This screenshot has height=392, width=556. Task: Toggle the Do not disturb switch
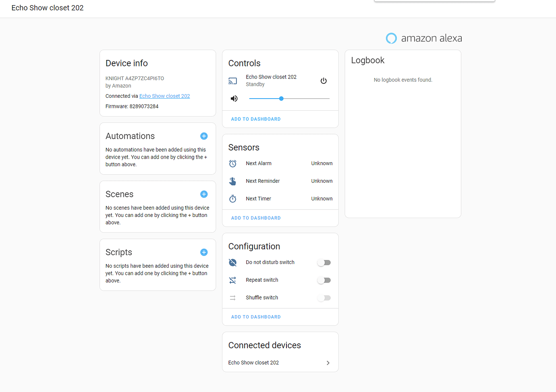point(324,262)
